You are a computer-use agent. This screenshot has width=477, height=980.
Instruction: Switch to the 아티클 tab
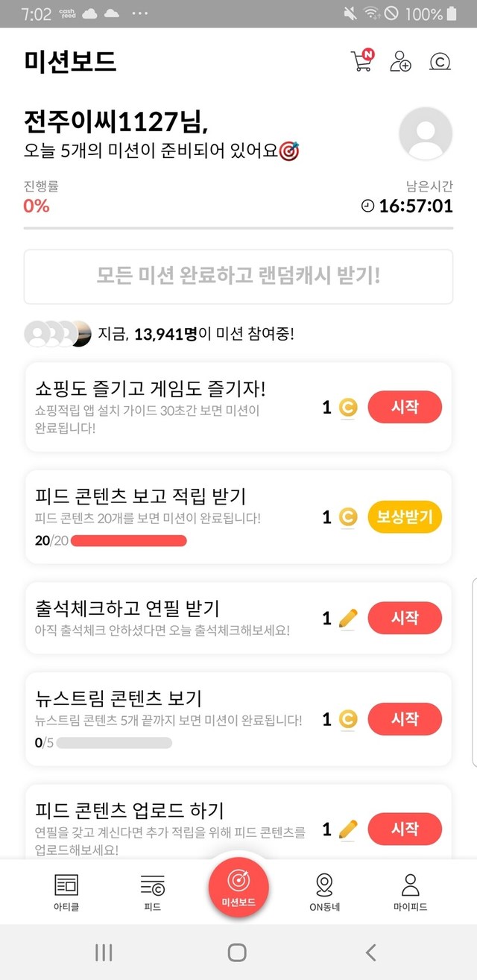[x=66, y=891]
